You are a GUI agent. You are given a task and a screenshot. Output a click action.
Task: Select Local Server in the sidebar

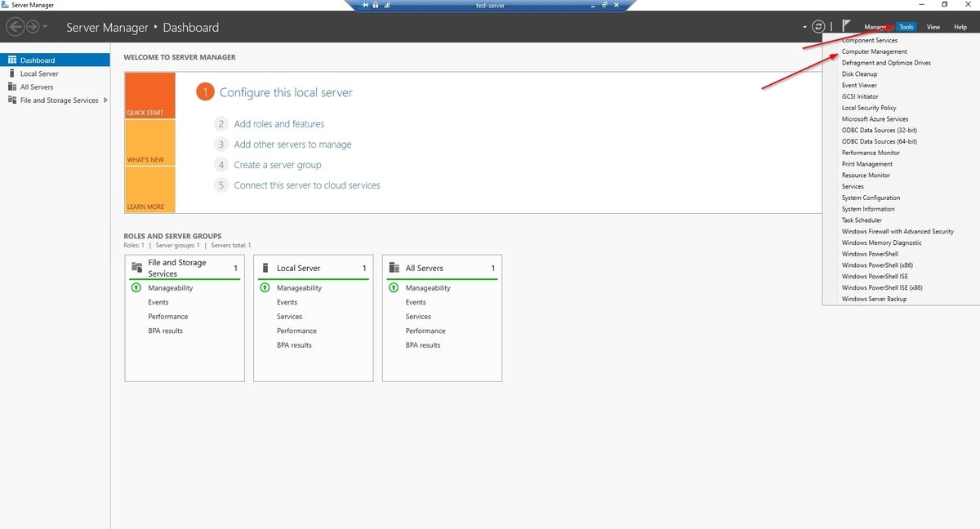[x=39, y=73]
